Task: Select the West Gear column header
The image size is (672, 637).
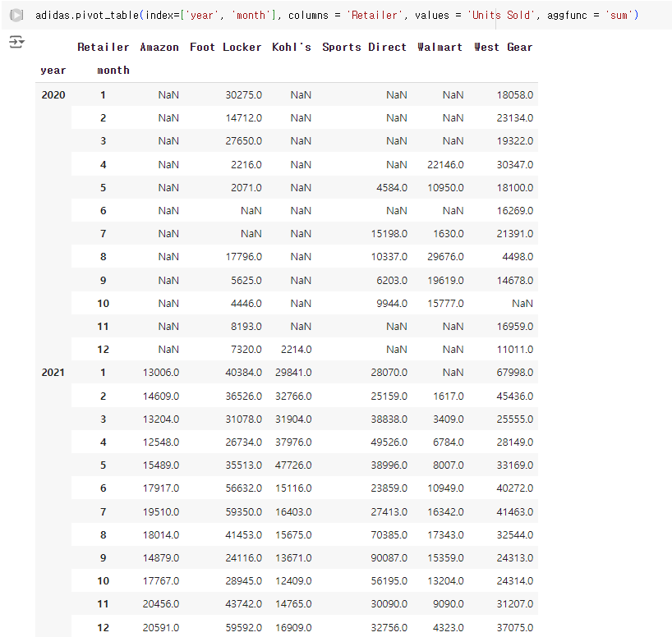Action: [x=503, y=47]
